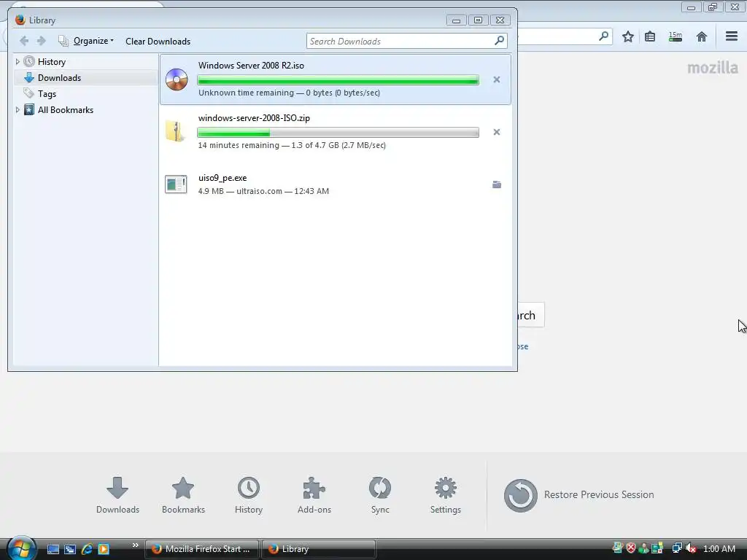Launch Windows Media Player from quick launch
Viewport: 747px width, 560px height.
104,549
